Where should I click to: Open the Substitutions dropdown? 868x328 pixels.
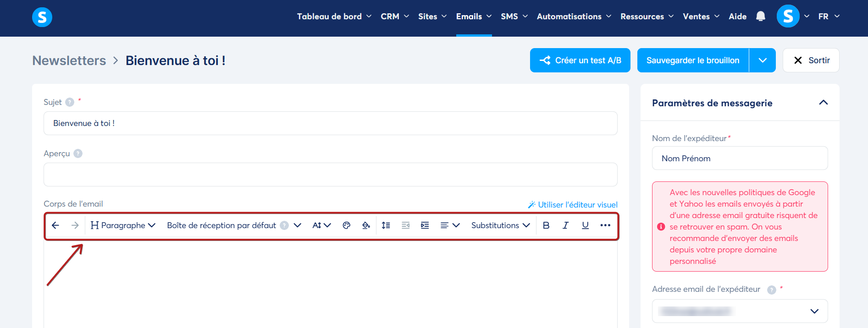click(500, 225)
